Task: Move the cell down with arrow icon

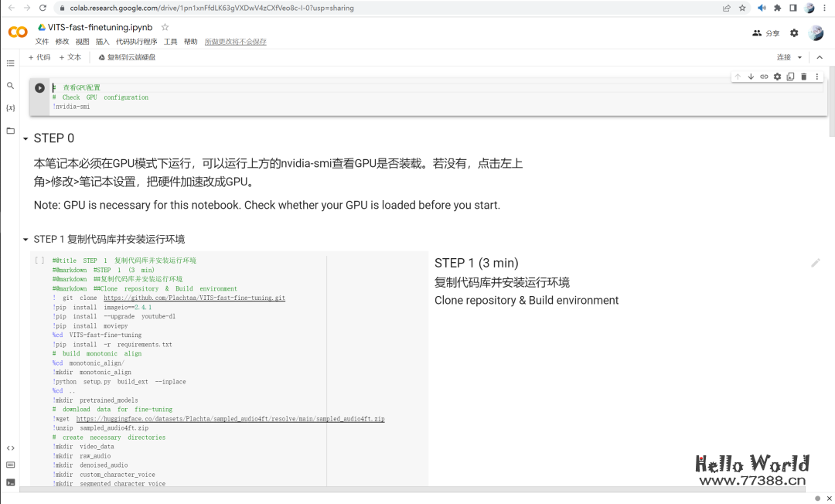Action: click(750, 77)
